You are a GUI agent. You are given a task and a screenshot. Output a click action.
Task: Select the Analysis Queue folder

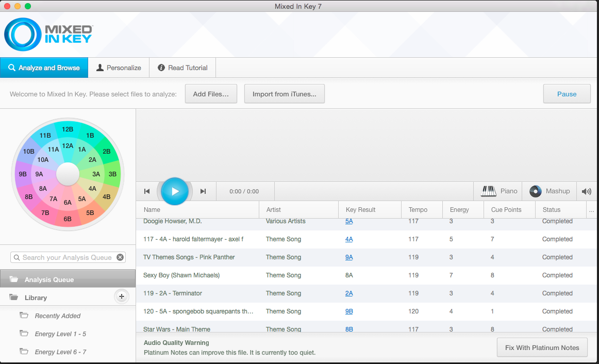pyautogui.click(x=68, y=279)
